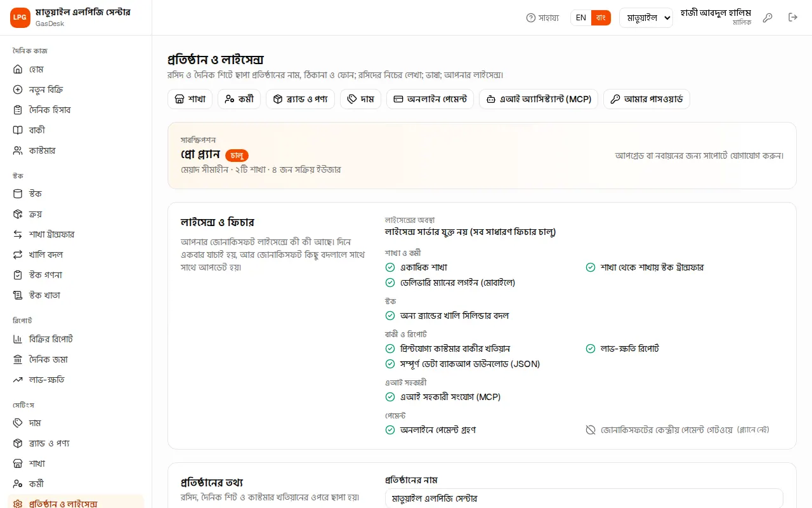Image resolution: width=812 pixels, height=508 pixels.
Task: Go to বাকী in the sidebar
Action: [x=76, y=130]
